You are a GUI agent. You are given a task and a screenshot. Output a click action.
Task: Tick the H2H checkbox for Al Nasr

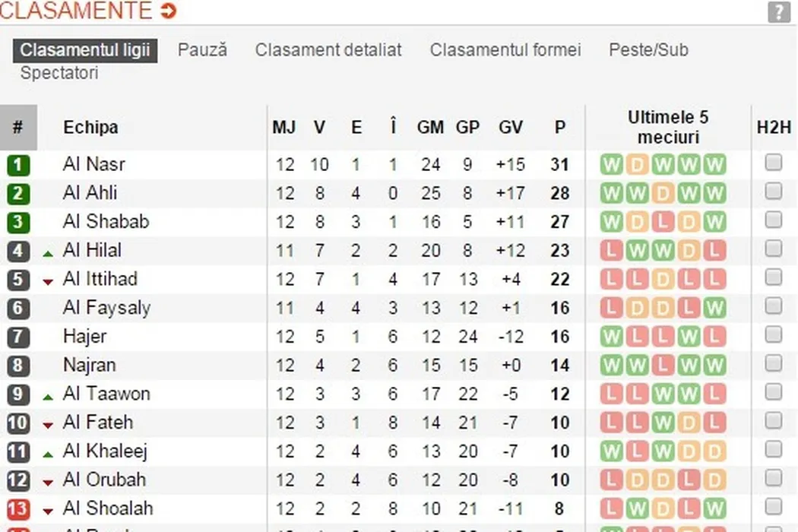pos(774,163)
